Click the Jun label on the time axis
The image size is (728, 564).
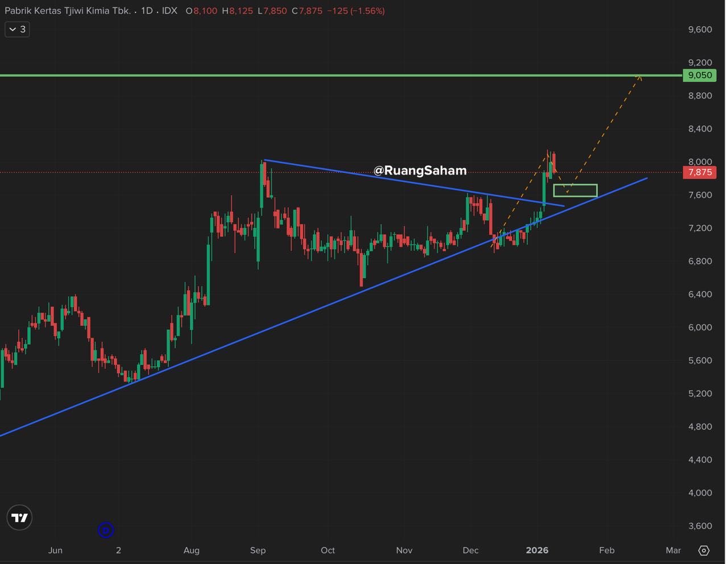[x=55, y=550]
